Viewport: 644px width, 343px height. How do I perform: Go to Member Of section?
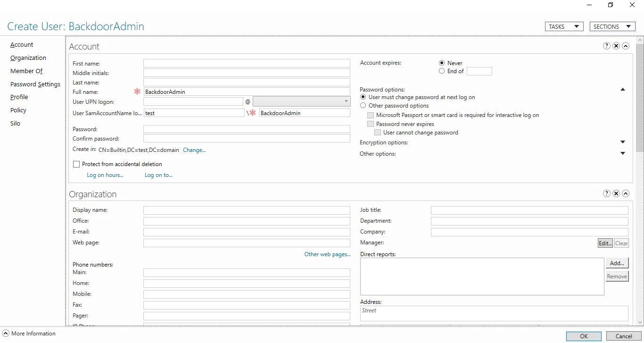tap(26, 71)
